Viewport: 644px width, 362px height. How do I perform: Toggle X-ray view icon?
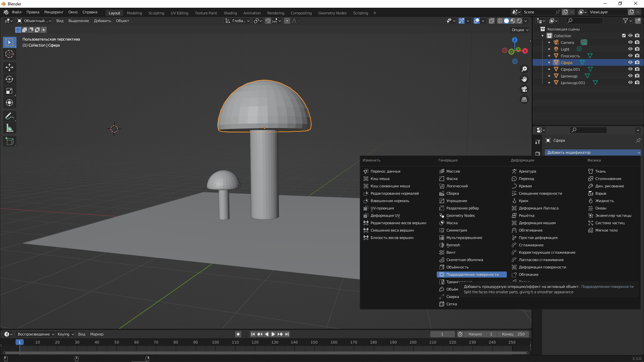(491, 21)
